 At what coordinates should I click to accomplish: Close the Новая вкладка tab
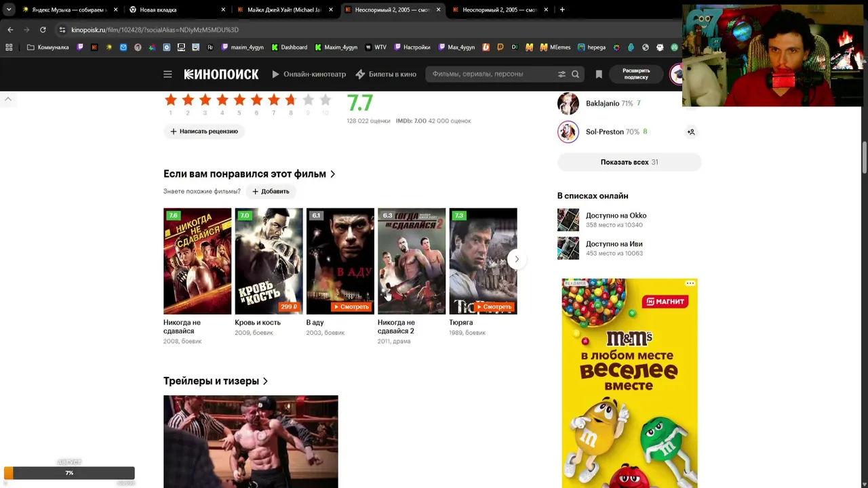pyautogui.click(x=223, y=9)
